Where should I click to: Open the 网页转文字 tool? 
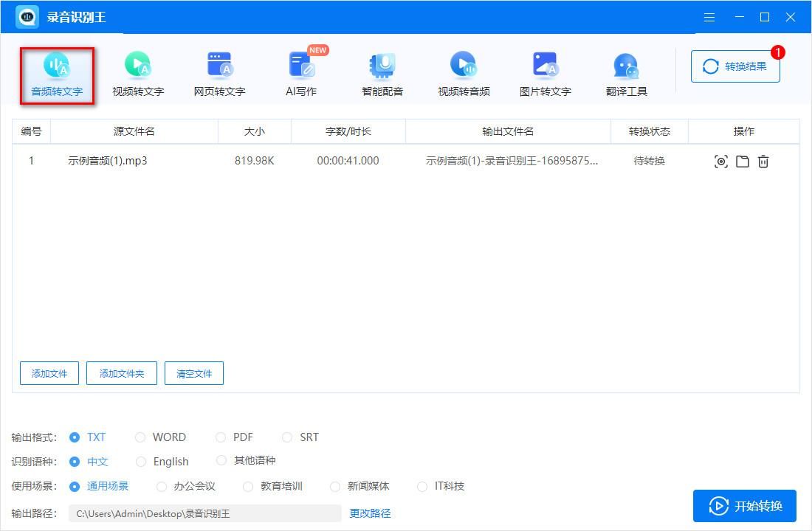pyautogui.click(x=219, y=75)
